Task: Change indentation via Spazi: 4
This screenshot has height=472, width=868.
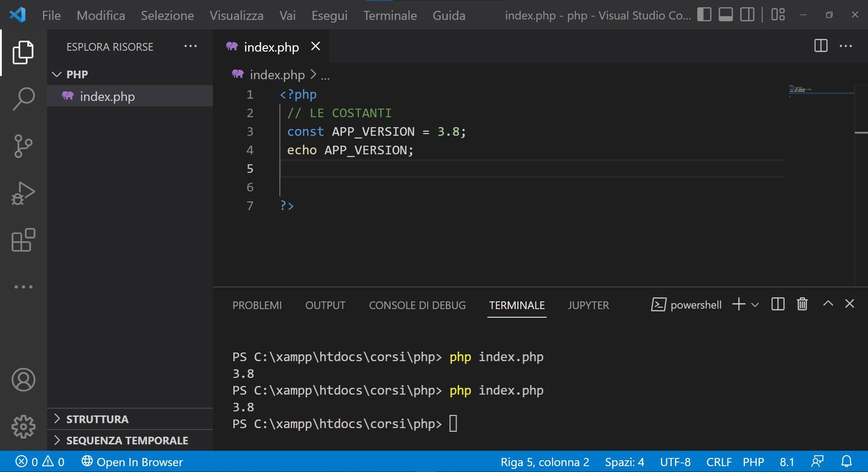Action: [x=625, y=462]
